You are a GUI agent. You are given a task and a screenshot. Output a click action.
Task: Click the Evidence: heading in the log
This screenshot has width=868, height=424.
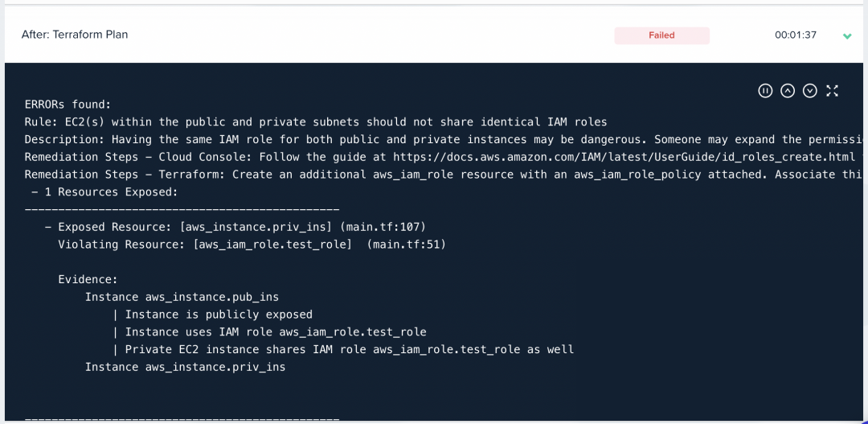coord(88,280)
